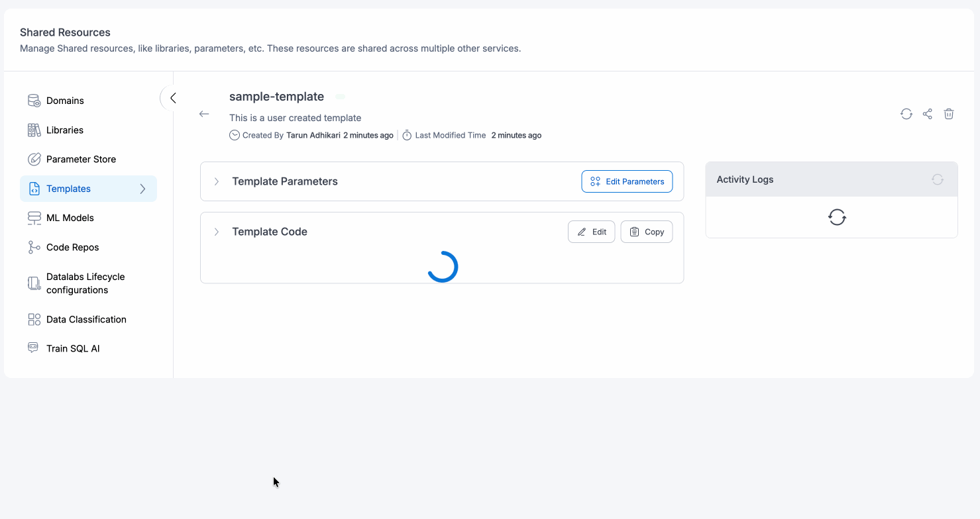The height and width of the screenshot is (519, 980).
Task: Click the ML Models sidebar icon
Action: coord(33,217)
